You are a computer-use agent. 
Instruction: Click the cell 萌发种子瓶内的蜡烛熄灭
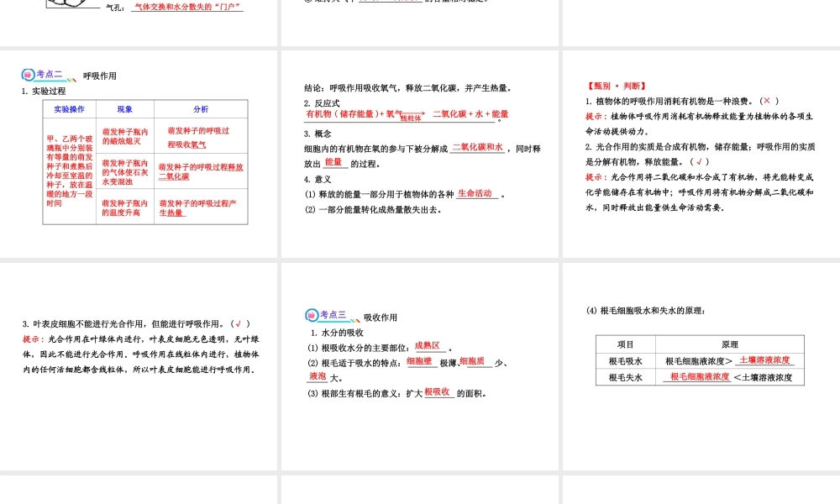coord(125,136)
